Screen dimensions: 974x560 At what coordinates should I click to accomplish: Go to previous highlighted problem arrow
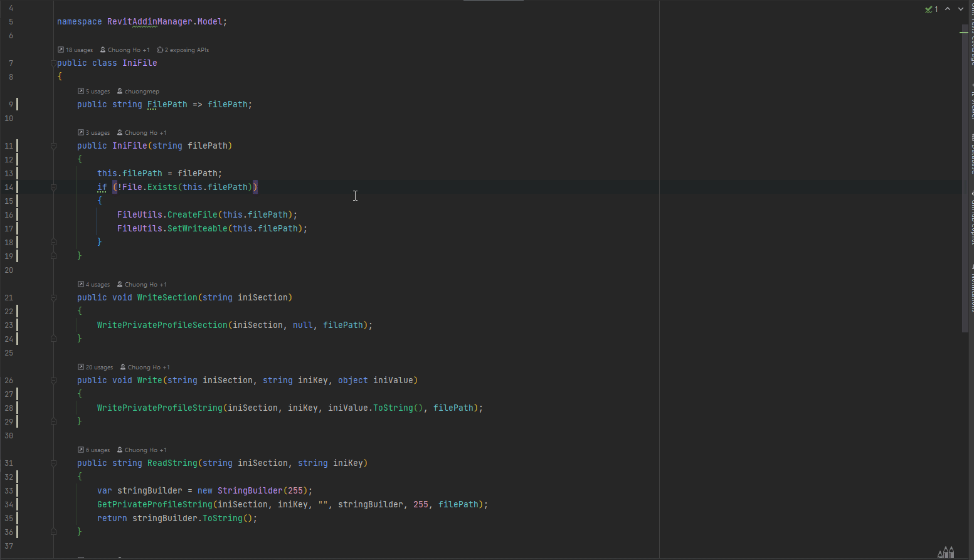[948, 9]
